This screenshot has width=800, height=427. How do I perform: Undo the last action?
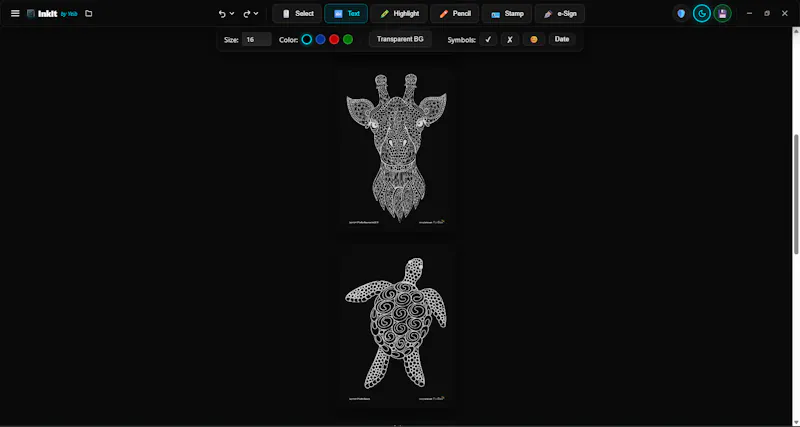click(222, 14)
